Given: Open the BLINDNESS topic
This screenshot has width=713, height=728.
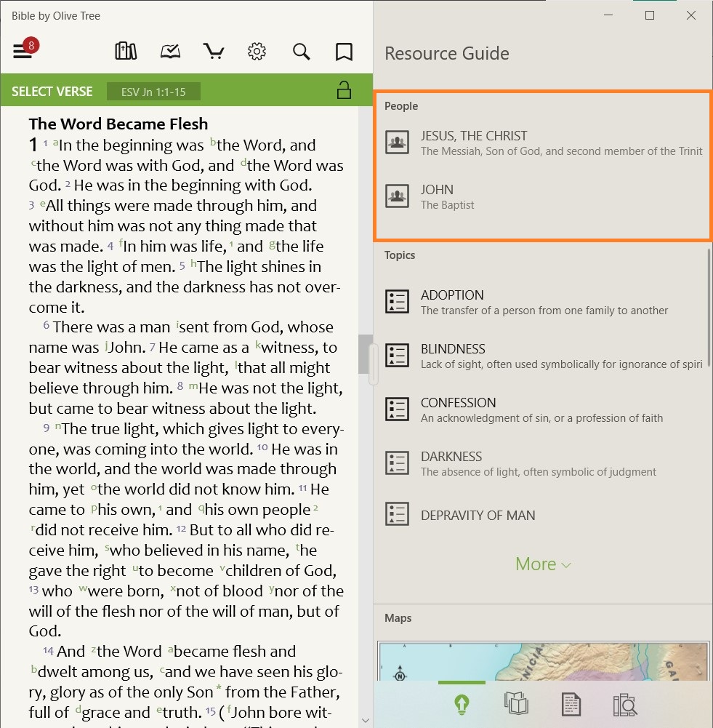Looking at the screenshot, I should coord(543,356).
